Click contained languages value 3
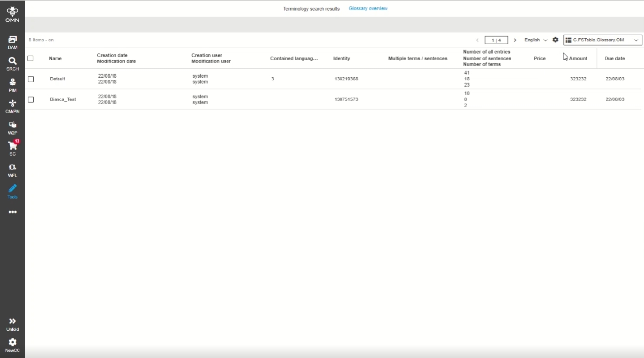 (x=273, y=79)
